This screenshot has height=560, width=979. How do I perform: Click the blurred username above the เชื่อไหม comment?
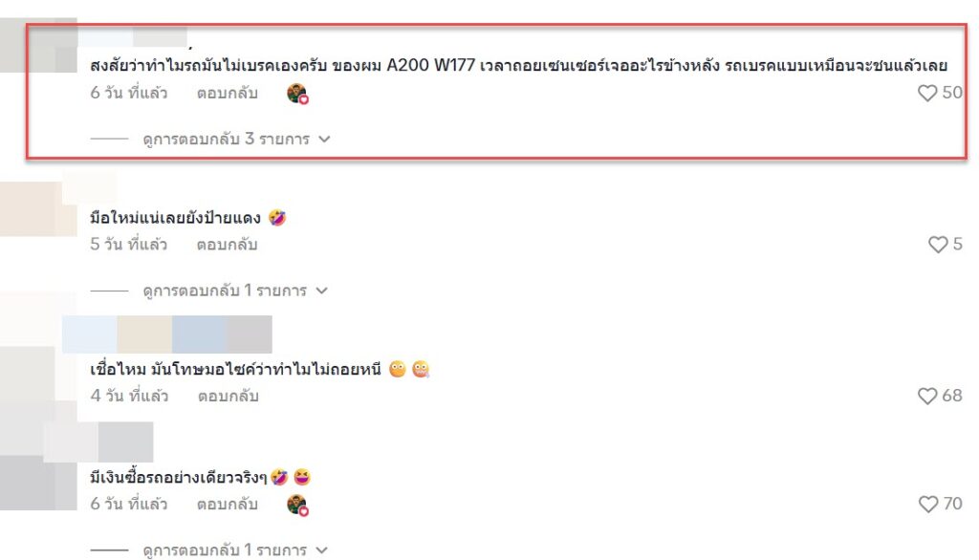coord(166,334)
